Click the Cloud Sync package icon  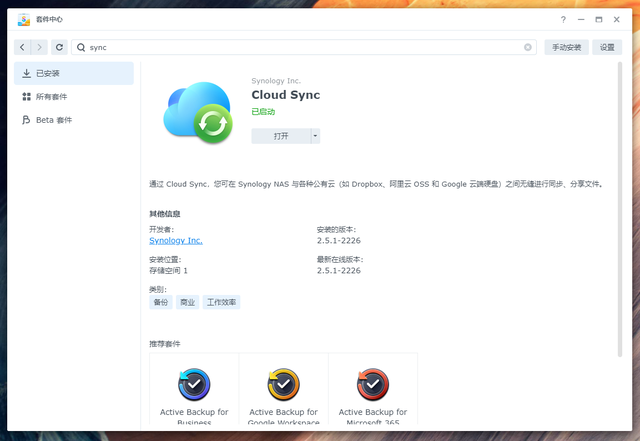(x=198, y=112)
